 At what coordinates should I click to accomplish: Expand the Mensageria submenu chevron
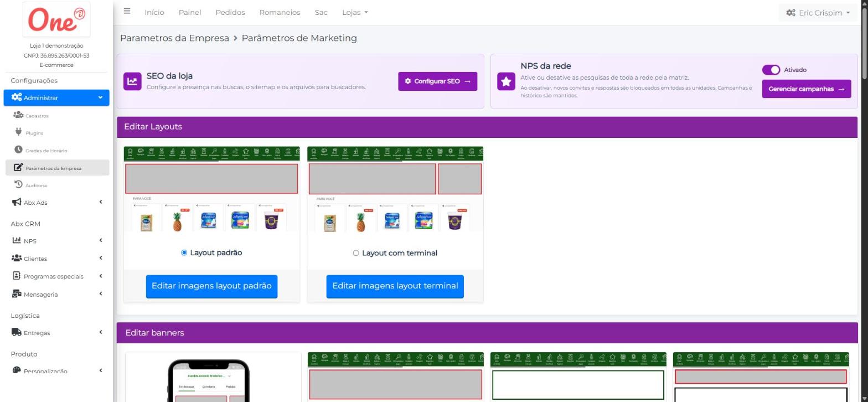(101, 293)
